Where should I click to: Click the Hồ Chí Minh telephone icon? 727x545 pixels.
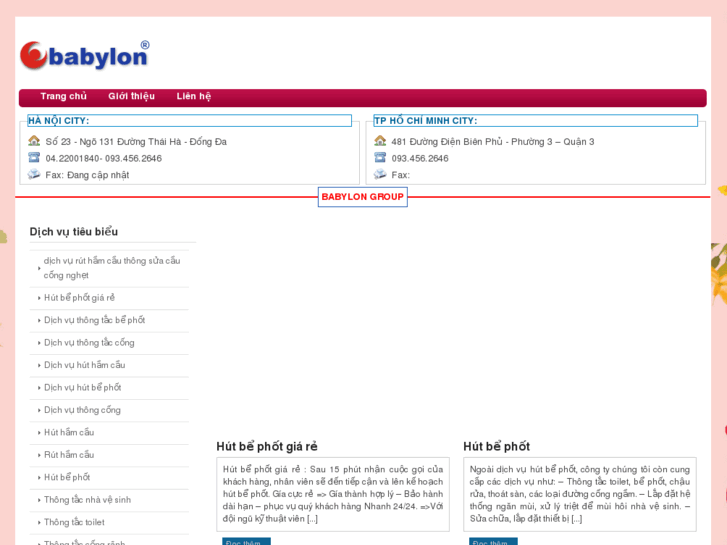380,157
